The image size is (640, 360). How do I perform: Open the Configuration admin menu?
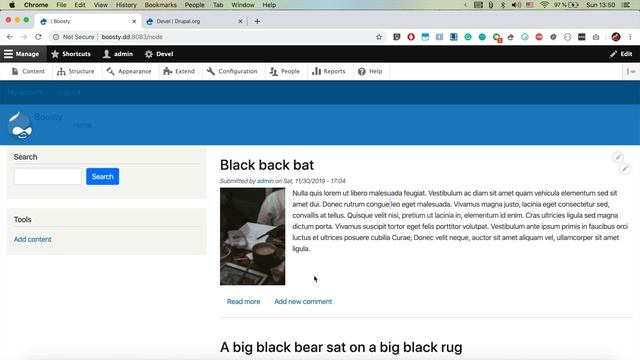coord(232,71)
